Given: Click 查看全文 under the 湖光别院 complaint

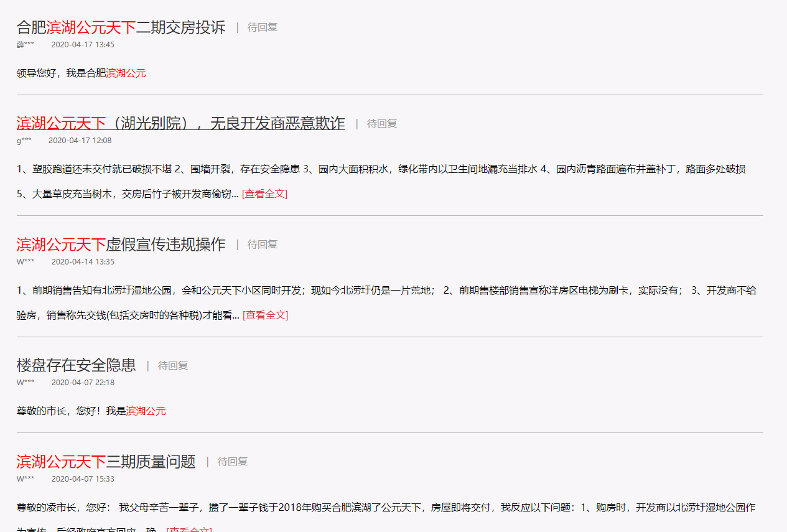Looking at the screenshot, I should pyautogui.click(x=264, y=193).
